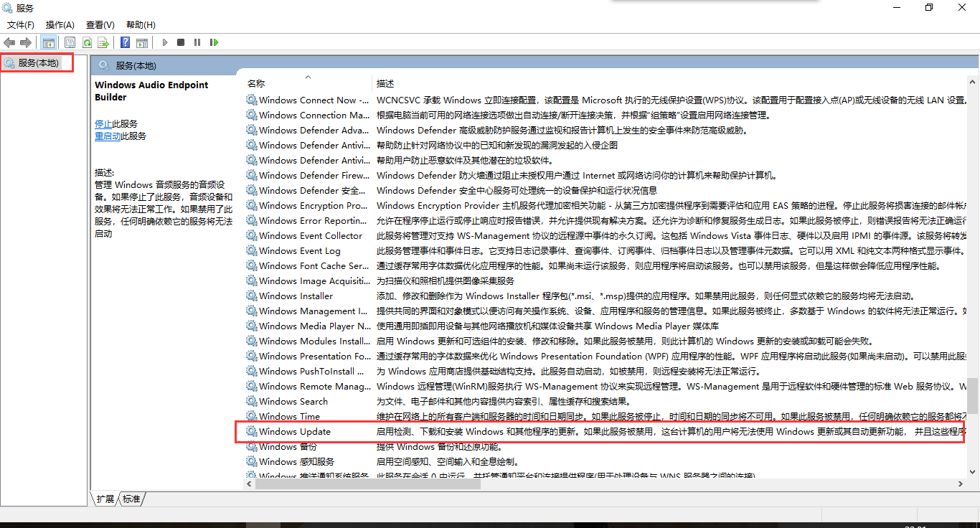Select the Windows Defender Adva... service row
980x528 pixels.
tap(606, 130)
